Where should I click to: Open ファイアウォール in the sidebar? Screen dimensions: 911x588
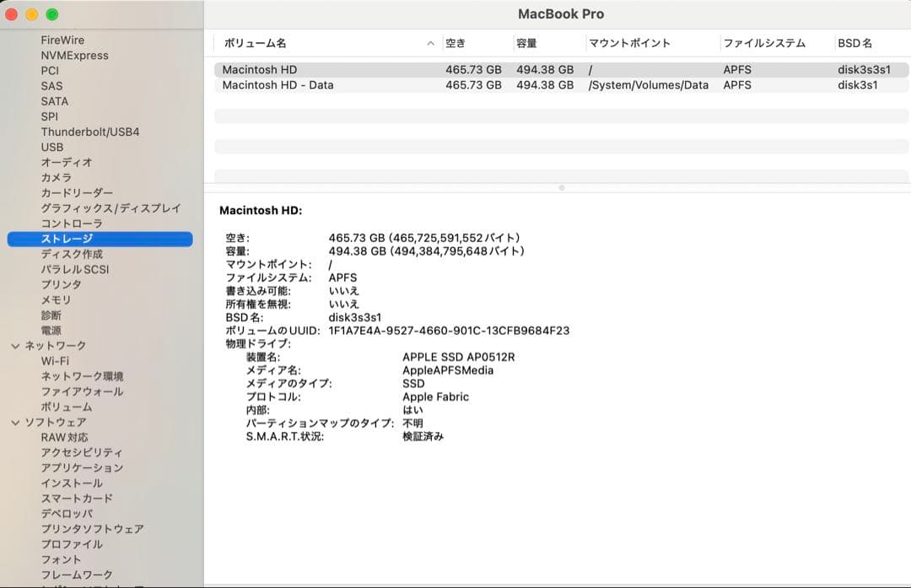82,391
